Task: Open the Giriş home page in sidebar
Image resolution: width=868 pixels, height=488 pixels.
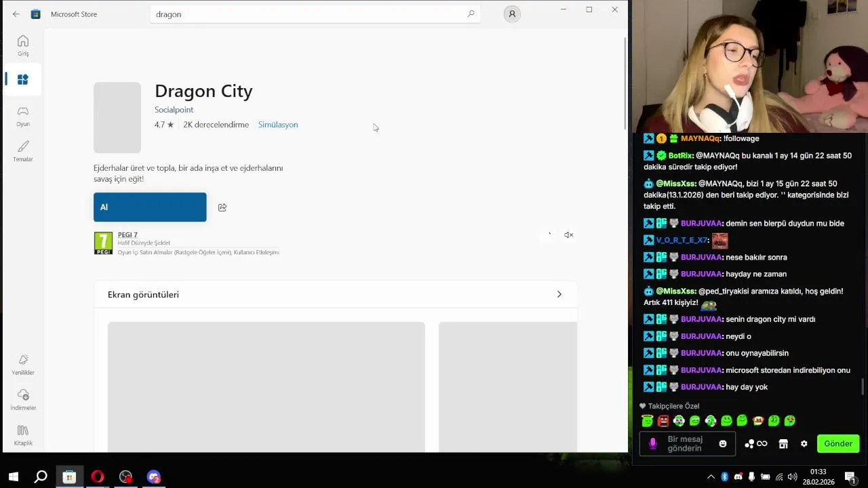Action: (23, 45)
